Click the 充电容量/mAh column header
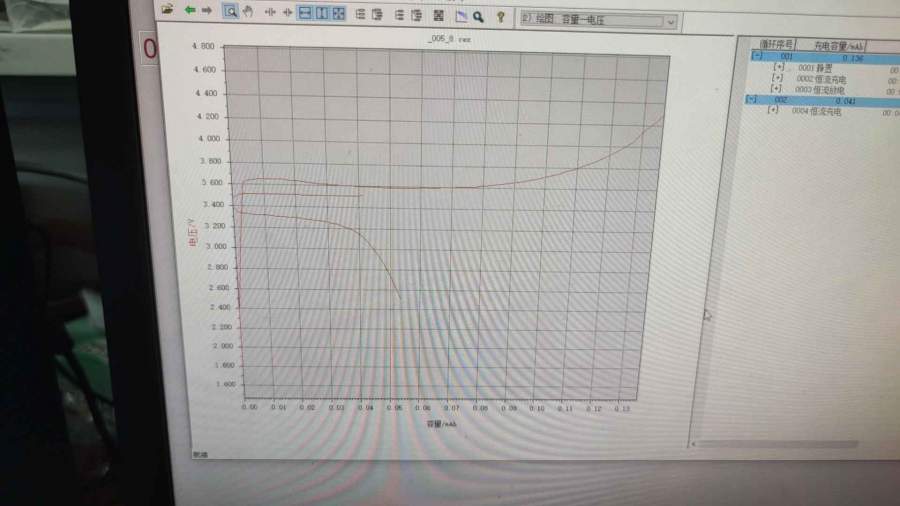The height and width of the screenshot is (506, 900). pos(838,46)
